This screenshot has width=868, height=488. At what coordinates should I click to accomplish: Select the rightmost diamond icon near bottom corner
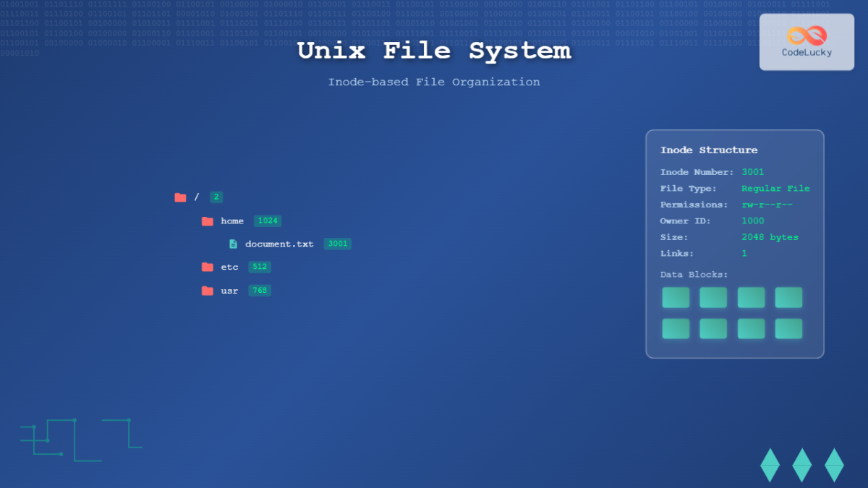pyautogui.click(x=833, y=464)
